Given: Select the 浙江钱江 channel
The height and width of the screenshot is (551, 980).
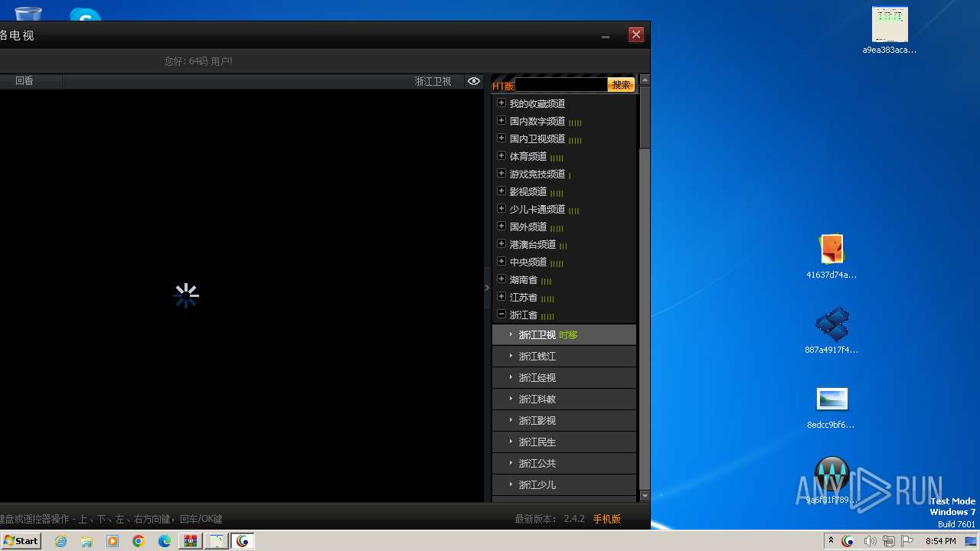Looking at the screenshot, I should 564,356.
